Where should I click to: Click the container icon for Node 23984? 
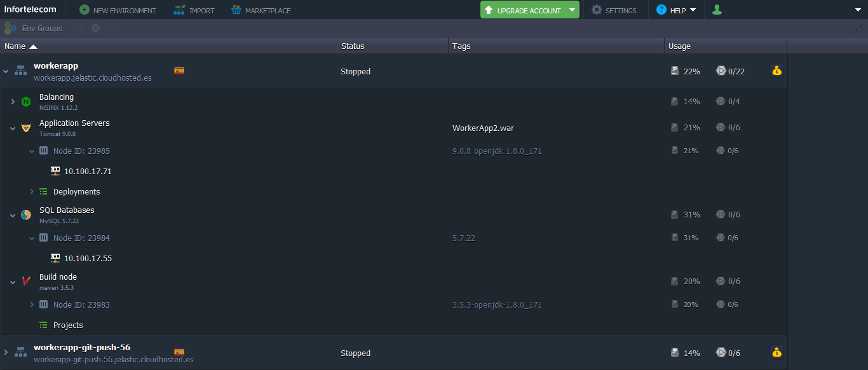(x=44, y=238)
